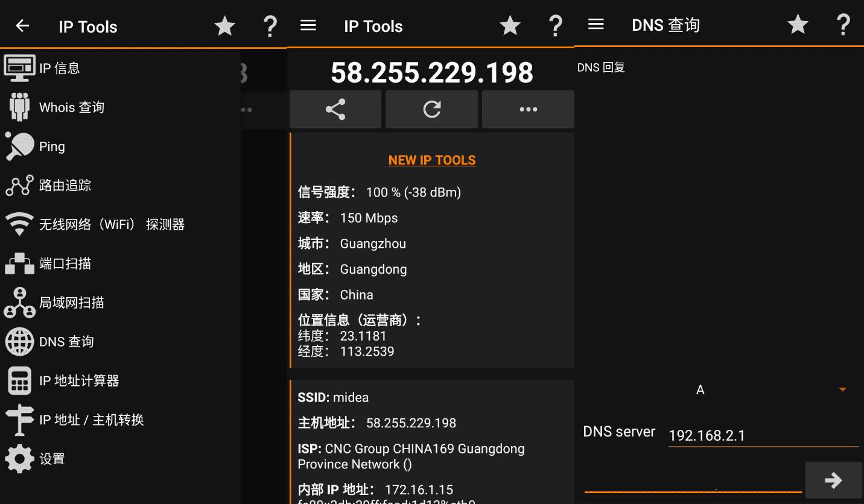Image resolution: width=864 pixels, height=504 pixels.
Task: Click the share button below the IP address
Action: (335, 110)
